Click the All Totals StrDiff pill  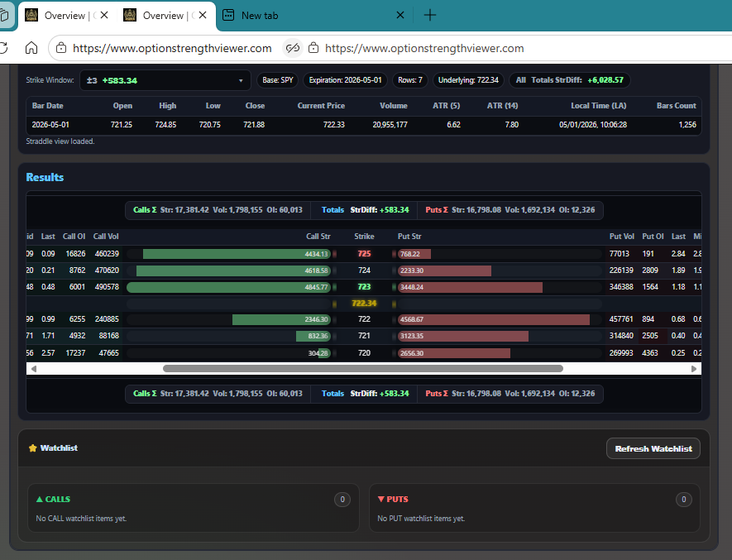click(x=570, y=80)
